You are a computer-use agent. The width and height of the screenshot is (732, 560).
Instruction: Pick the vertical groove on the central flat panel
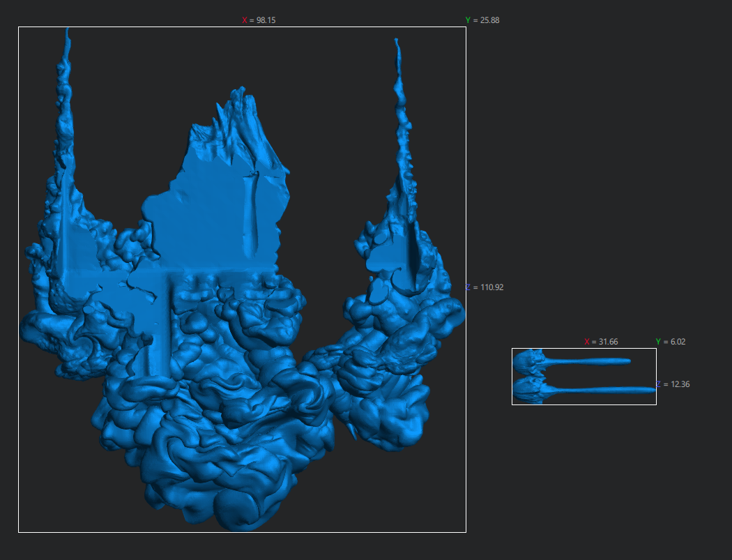click(x=252, y=213)
